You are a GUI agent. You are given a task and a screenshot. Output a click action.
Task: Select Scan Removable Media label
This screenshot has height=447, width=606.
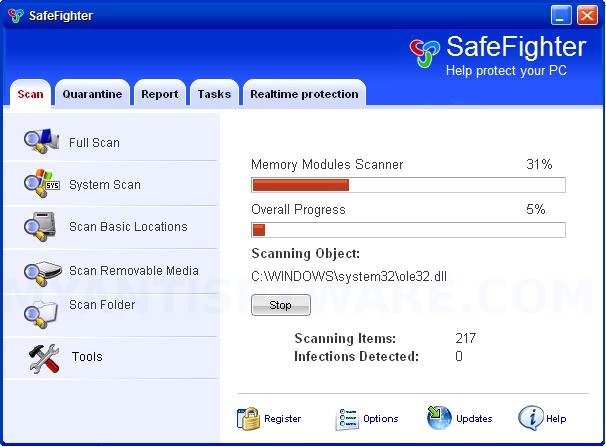(134, 270)
